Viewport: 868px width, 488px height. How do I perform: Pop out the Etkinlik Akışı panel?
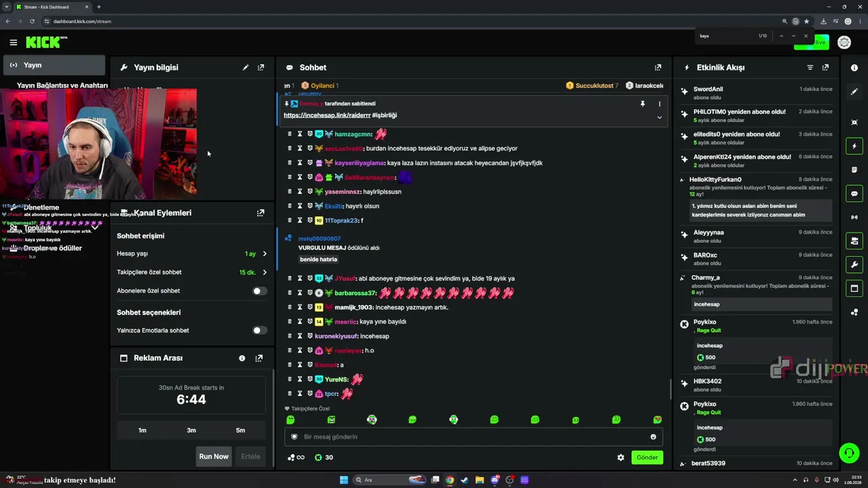click(825, 68)
